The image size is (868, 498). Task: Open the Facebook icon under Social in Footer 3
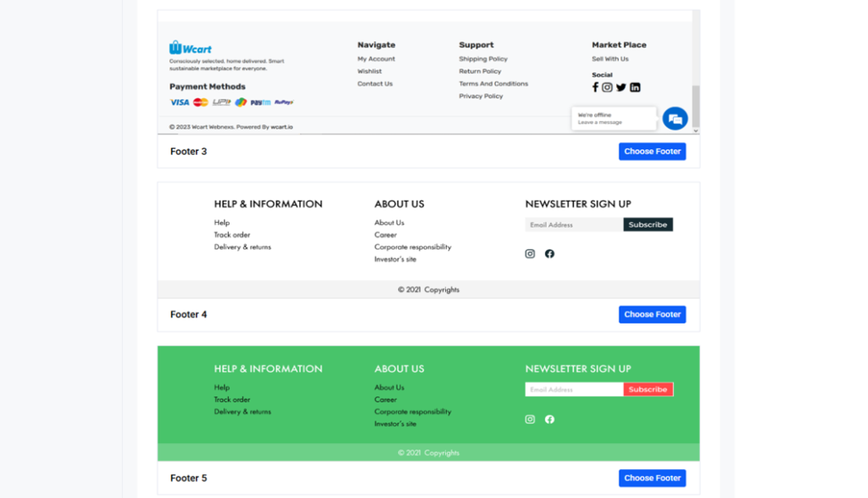click(596, 87)
